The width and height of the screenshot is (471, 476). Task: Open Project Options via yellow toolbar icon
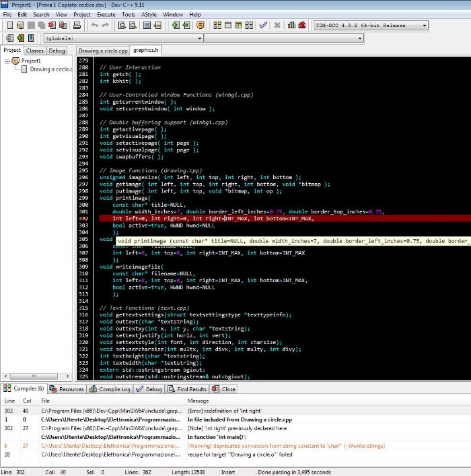pos(201,25)
